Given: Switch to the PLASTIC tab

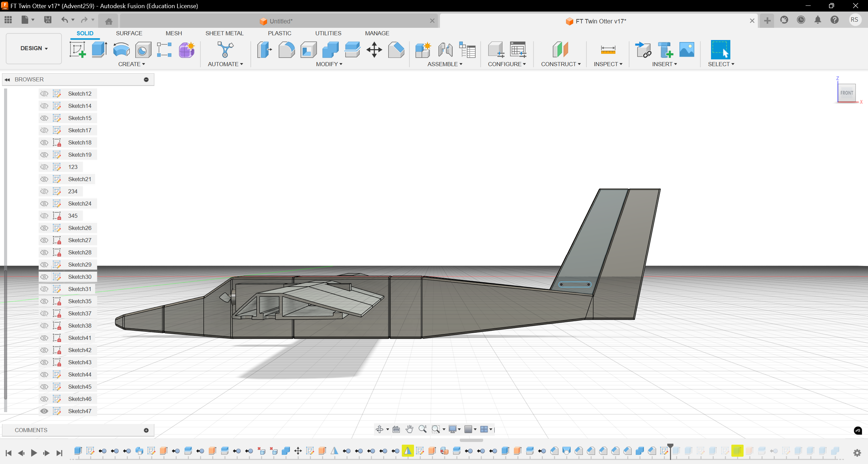Looking at the screenshot, I should (x=279, y=33).
